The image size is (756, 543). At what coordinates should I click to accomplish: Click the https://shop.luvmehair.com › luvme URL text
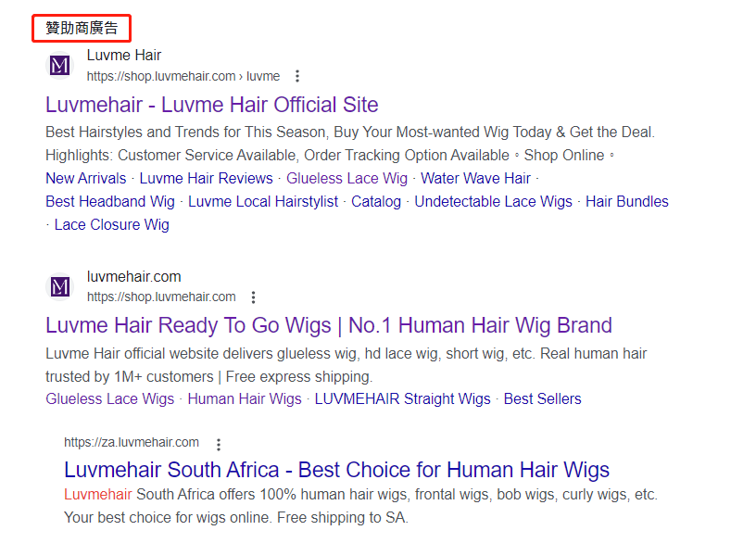(183, 76)
